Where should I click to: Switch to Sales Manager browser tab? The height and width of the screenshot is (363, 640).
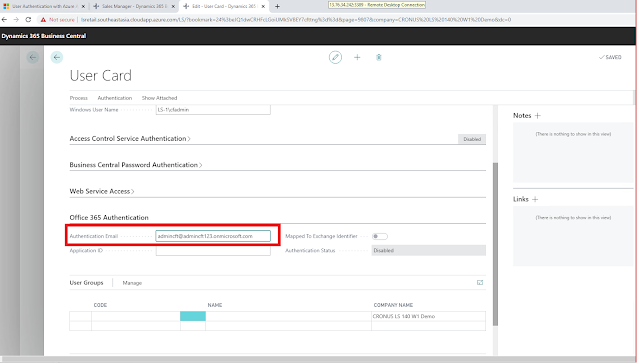pyautogui.click(x=134, y=7)
